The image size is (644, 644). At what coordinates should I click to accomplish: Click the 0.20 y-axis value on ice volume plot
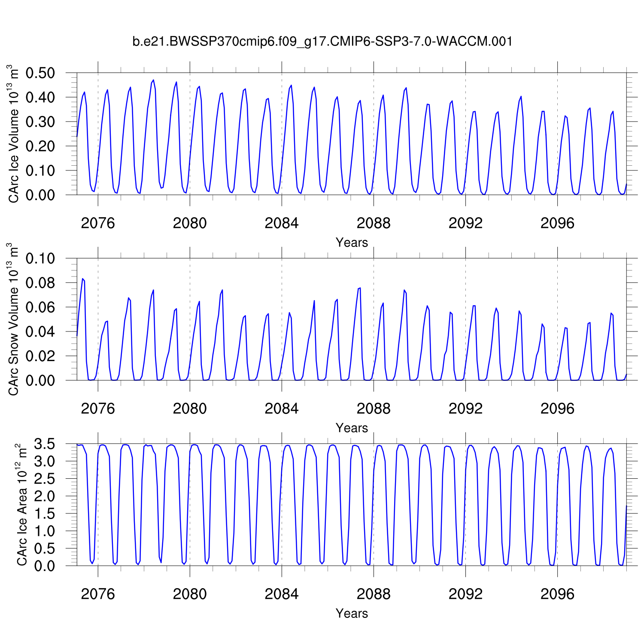tap(40, 146)
